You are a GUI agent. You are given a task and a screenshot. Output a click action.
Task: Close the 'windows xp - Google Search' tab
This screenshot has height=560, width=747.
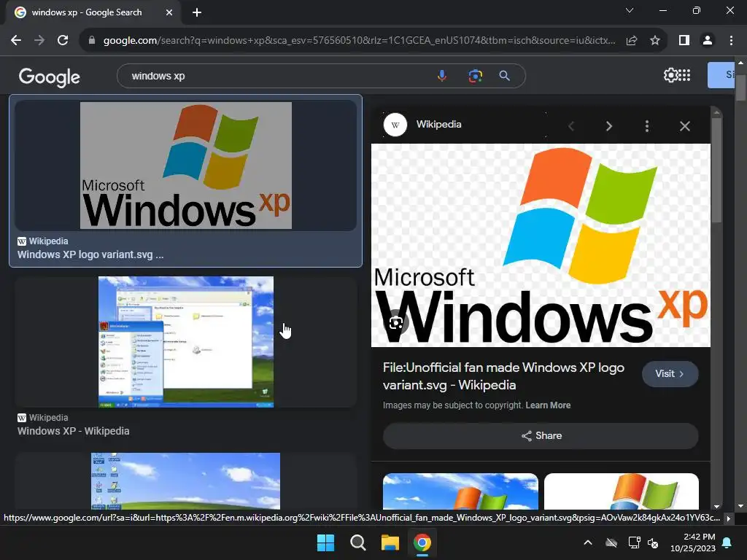pos(169,12)
